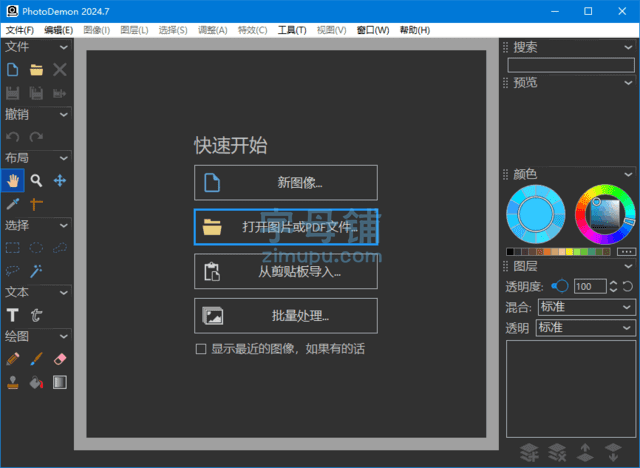Select the pink eraser tool
The width and height of the screenshot is (640, 468).
(x=60, y=359)
